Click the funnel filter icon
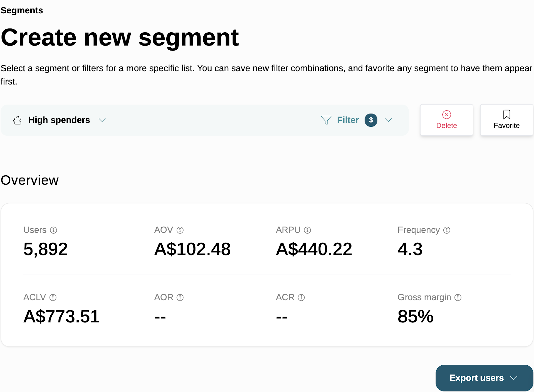534x392 pixels. [x=326, y=120]
